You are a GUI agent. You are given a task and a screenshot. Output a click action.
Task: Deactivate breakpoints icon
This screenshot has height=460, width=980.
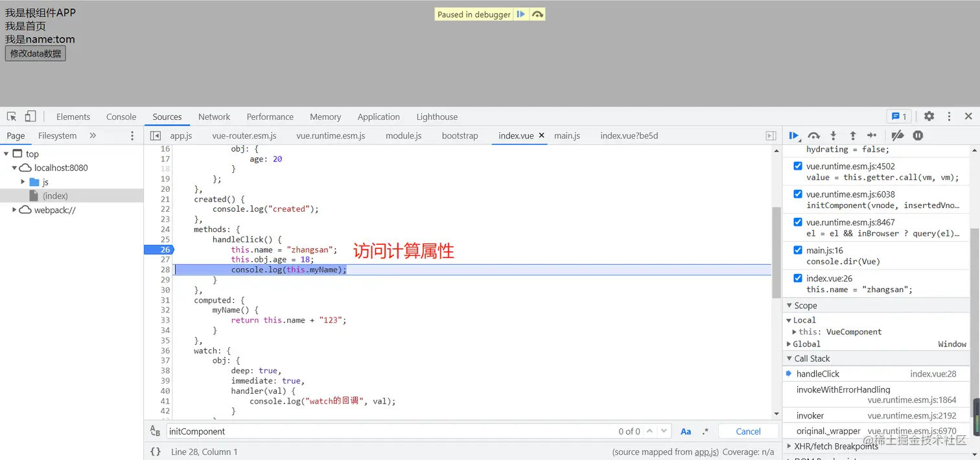pyautogui.click(x=898, y=135)
